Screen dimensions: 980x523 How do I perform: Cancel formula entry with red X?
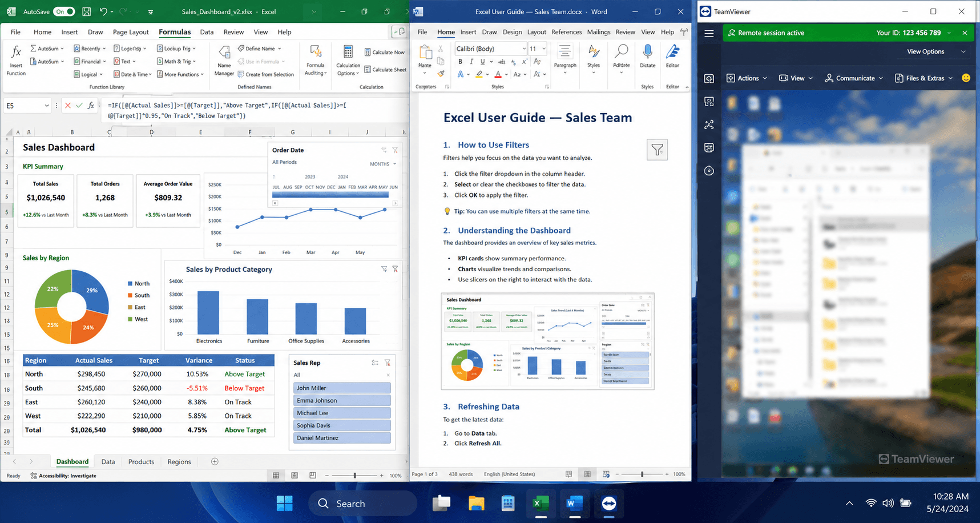point(68,106)
